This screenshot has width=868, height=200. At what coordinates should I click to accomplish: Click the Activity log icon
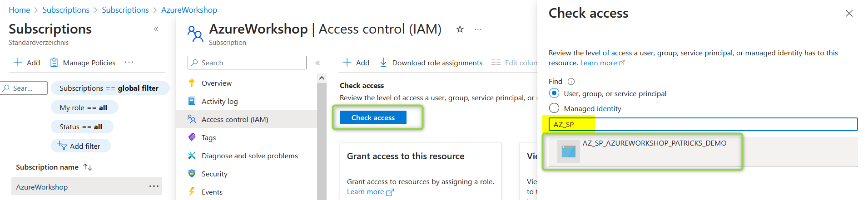pyautogui.click(x=192, y=101)
